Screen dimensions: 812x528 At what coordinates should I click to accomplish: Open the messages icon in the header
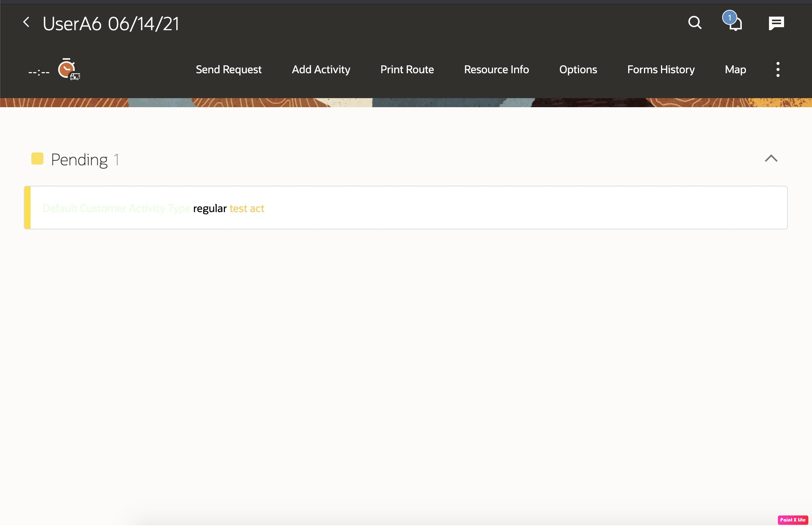[777, 23]
